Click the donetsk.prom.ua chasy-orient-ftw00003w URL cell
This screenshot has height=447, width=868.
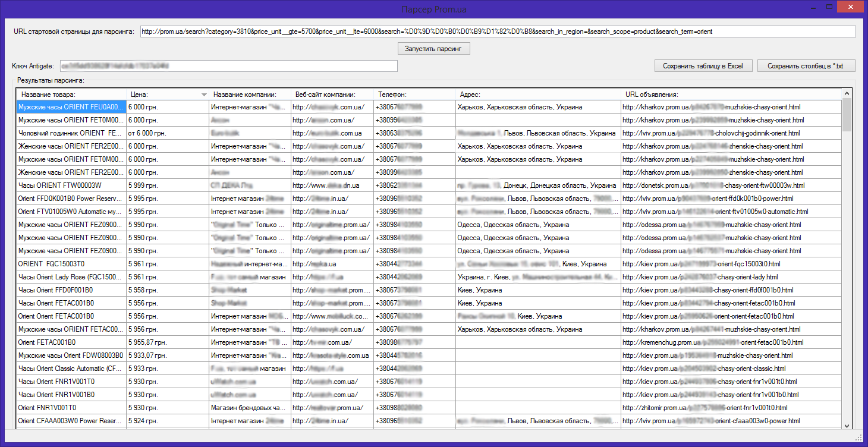[x=731, y=185]
